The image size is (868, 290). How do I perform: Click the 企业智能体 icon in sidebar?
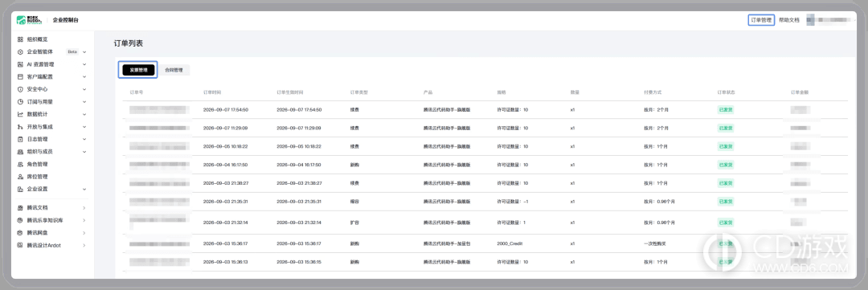pos(20,52)
